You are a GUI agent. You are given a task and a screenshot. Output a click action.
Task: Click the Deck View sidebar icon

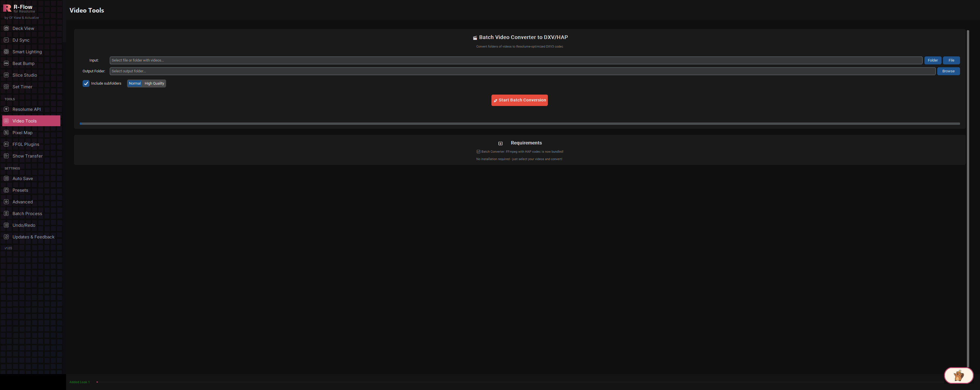click(x=6, y=28)
